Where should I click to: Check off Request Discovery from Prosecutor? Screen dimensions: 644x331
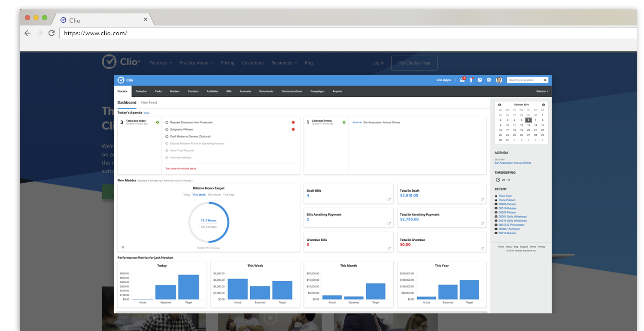(x=167, y=123)
